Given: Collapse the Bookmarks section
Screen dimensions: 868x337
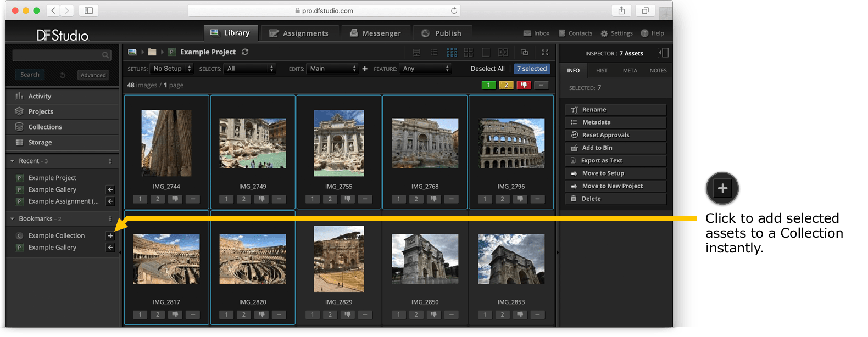Looking at the screenshot, I should pos(13,218).
